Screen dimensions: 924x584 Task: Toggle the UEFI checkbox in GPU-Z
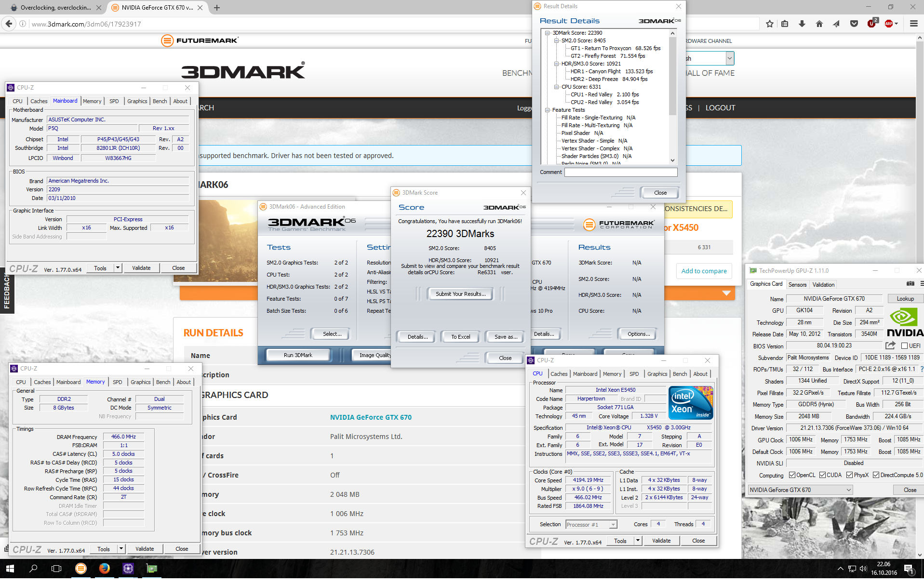click(905, 345)
